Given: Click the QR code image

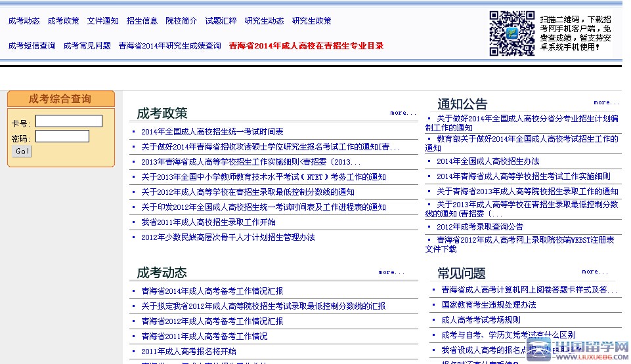Looking at the screenshot, I should point(511,33).
